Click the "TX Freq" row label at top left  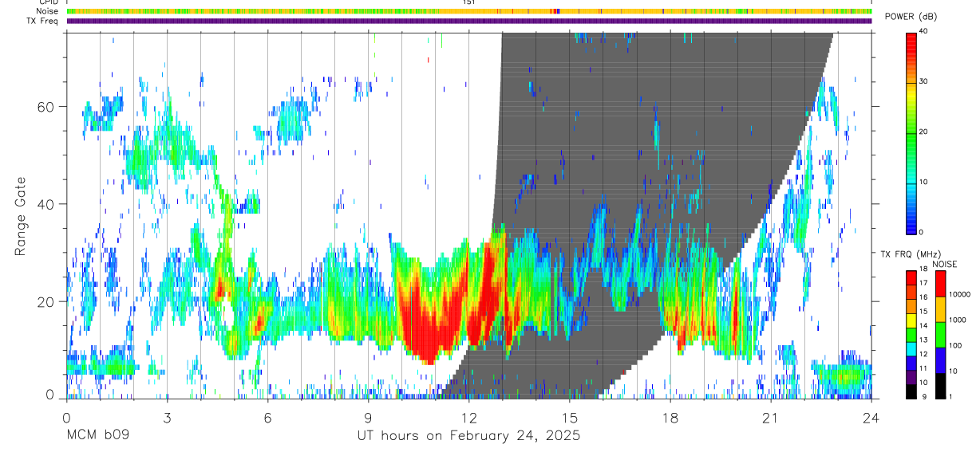[x=43, y=21]
